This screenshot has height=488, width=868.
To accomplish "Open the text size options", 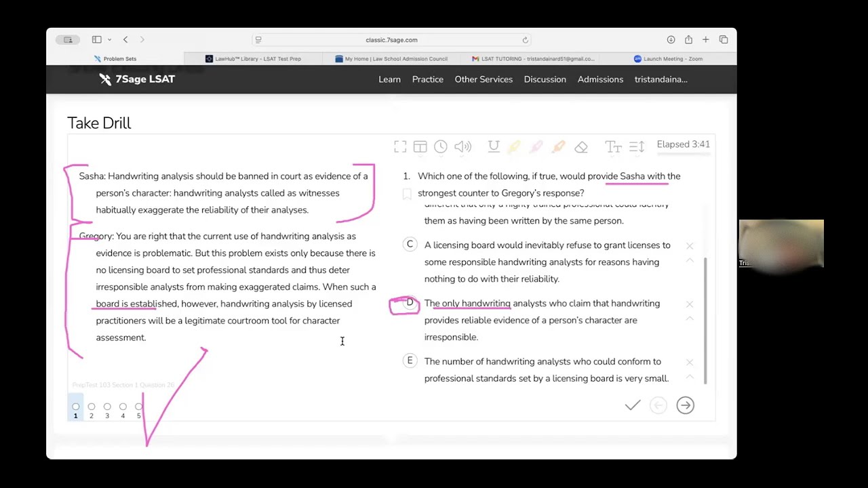I will coord(613,147).
